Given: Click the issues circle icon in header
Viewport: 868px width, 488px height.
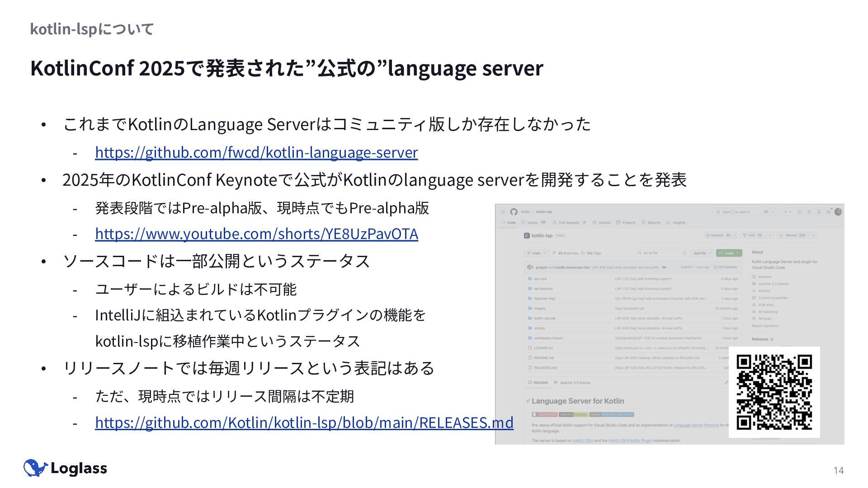Looking at the screenshot, I should coord(799,212).
